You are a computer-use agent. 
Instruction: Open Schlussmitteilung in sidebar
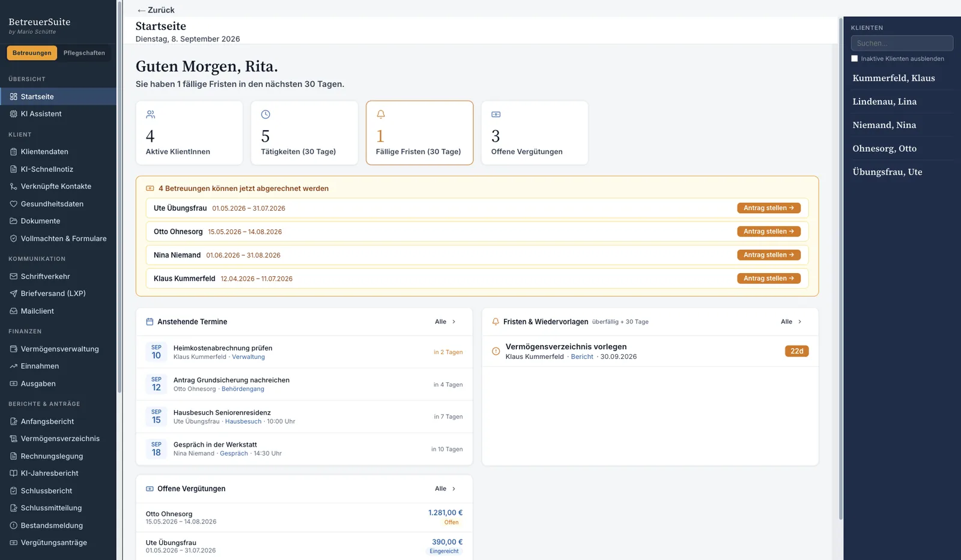click(58, 508)
